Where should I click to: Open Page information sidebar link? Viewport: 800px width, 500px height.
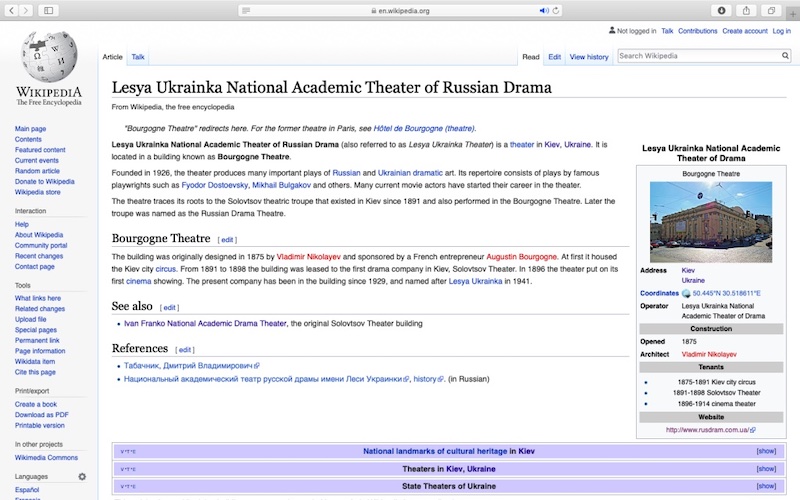tap(40, 351)
